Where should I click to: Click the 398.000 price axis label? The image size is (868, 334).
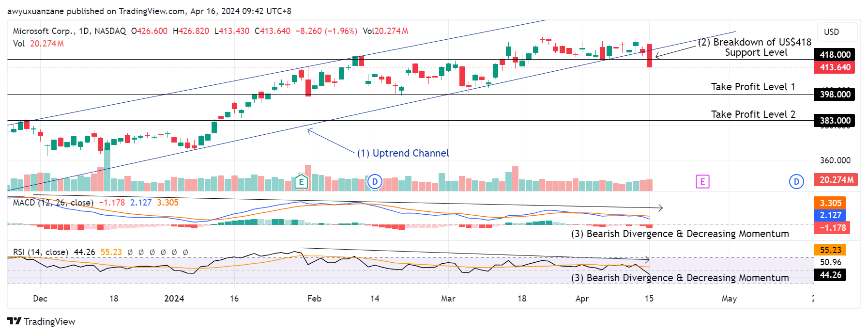(835, 95)
